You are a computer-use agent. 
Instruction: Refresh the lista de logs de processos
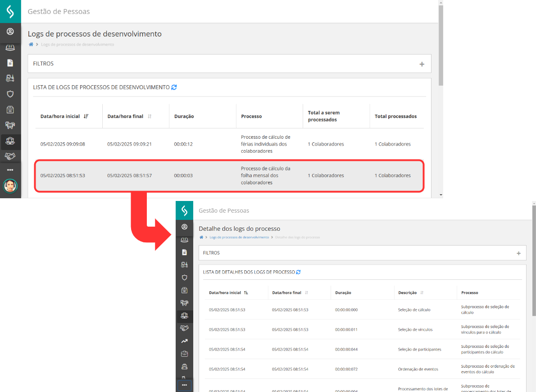(x=174, y=87)
